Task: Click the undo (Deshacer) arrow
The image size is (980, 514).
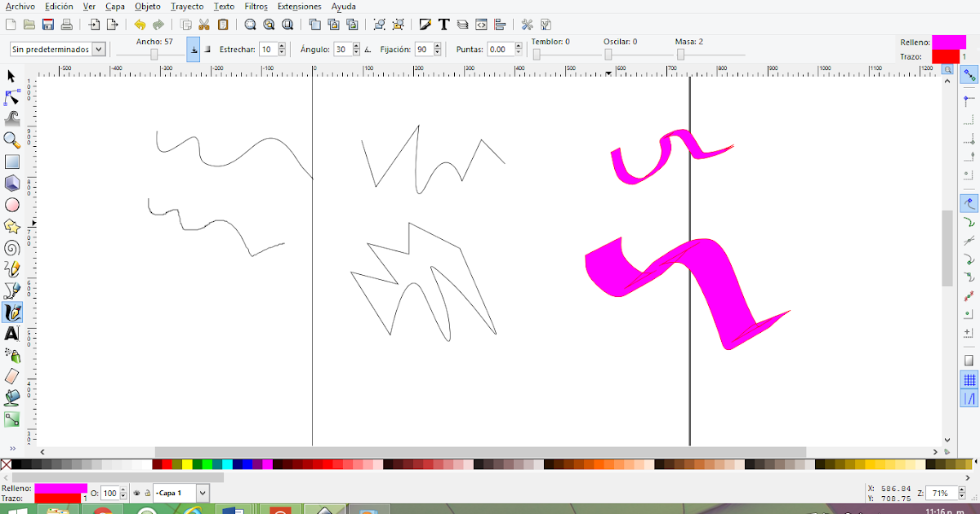Action: 139,24
